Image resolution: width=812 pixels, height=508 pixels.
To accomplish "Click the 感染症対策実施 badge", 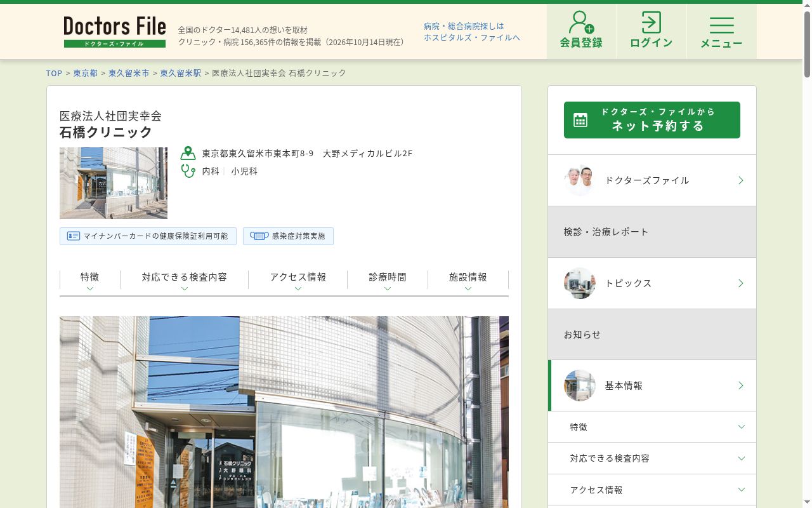I will pos(288,236).
